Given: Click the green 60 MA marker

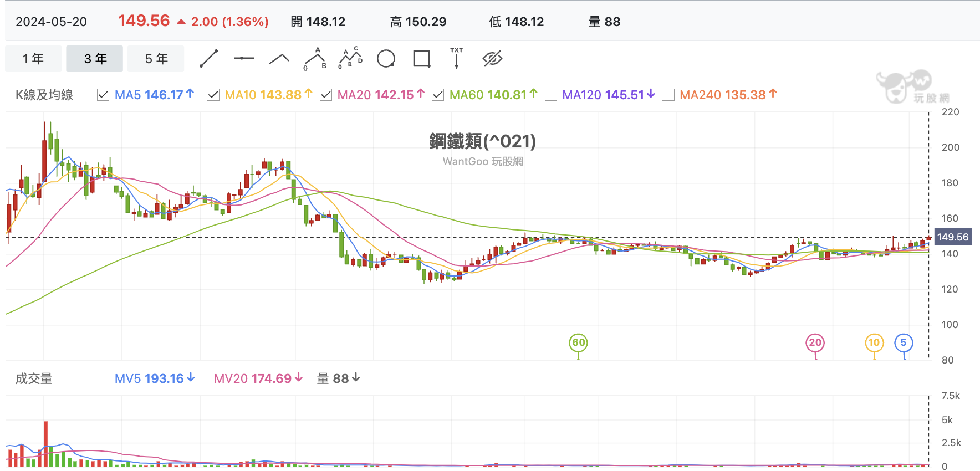Looking at the screenshot, I should (578, 342).
